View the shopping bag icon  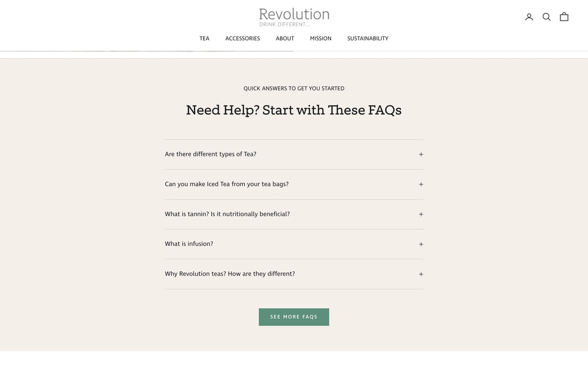point(563,16)
